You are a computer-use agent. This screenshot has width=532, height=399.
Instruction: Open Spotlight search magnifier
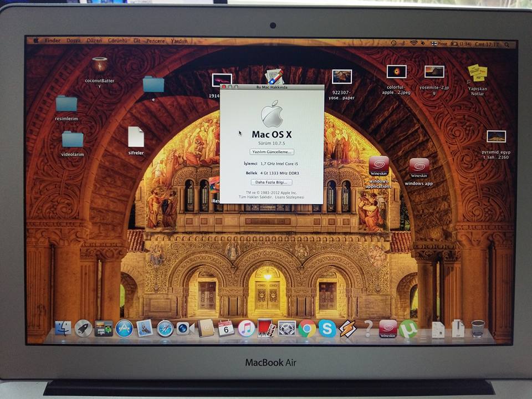click(507, 44)
